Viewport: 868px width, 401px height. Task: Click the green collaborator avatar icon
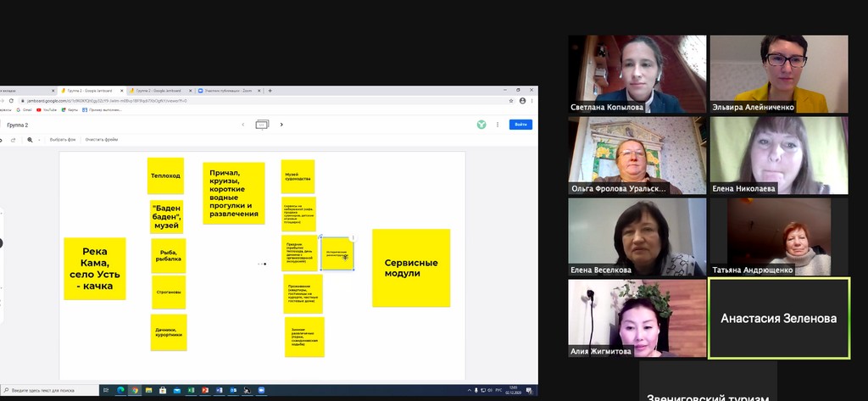point(481,125)
